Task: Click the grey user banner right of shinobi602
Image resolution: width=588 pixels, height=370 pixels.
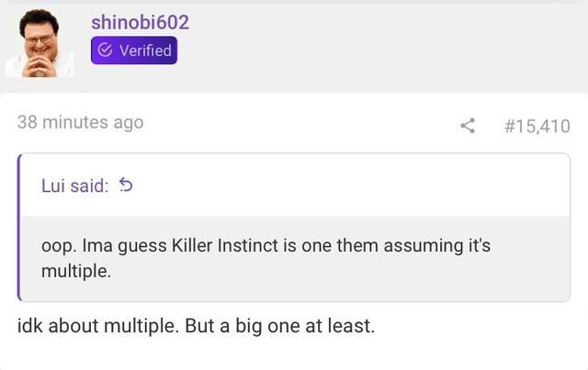Action: [386, 43]
